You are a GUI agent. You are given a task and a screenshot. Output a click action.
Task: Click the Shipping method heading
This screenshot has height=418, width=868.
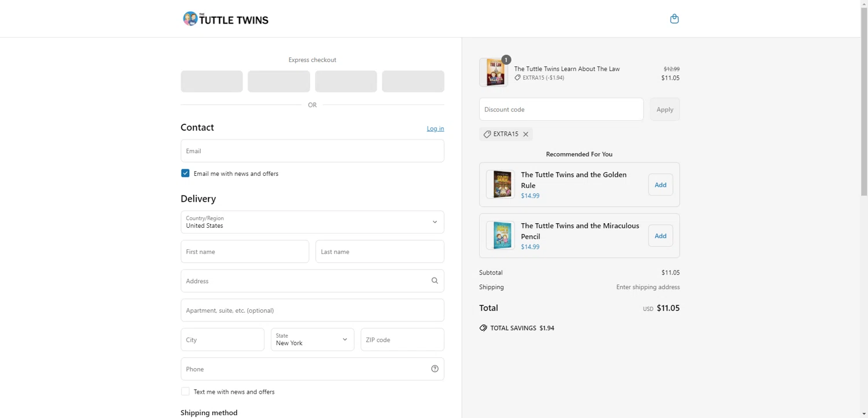point(209,413)
